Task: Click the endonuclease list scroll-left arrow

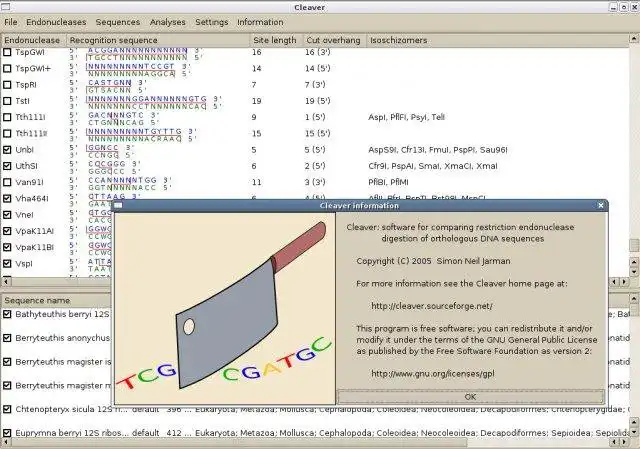Action: 5,282
